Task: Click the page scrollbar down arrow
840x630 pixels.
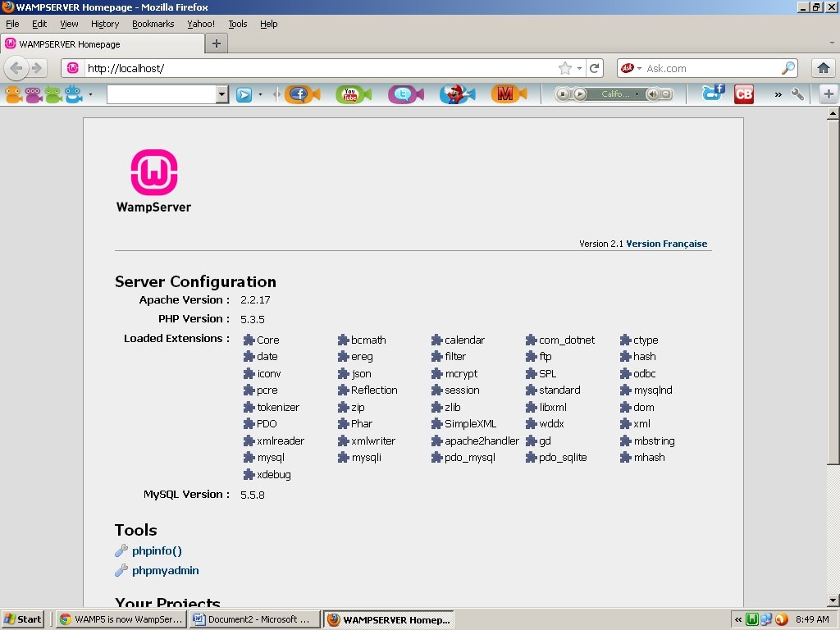Action: [833, 600]
